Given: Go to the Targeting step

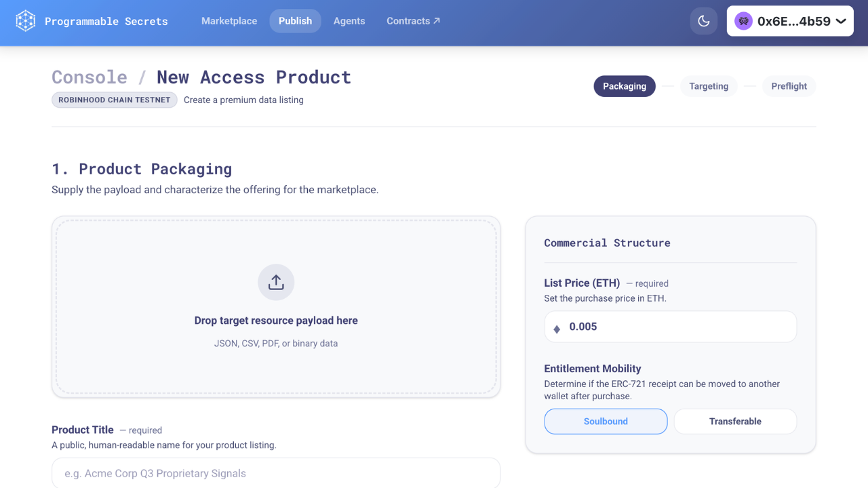Looking at the screenshot, I should [709, 86].
